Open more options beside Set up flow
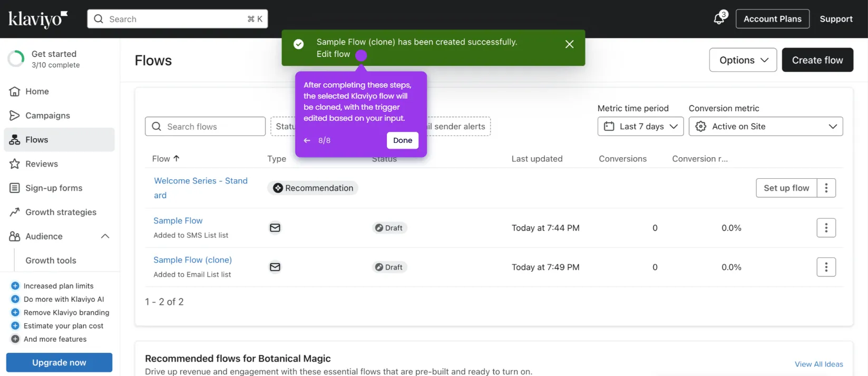This screenshot has width=868, height=376. pos(826,188)
